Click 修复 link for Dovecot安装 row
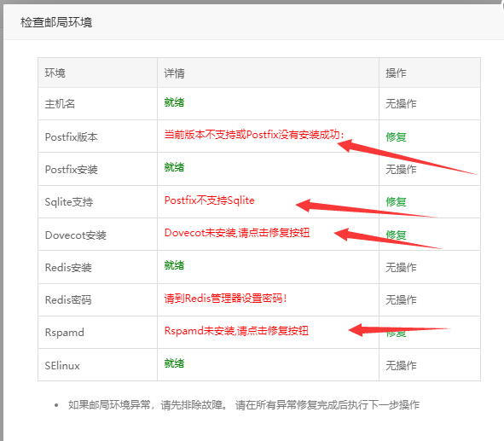 [396, 235]
